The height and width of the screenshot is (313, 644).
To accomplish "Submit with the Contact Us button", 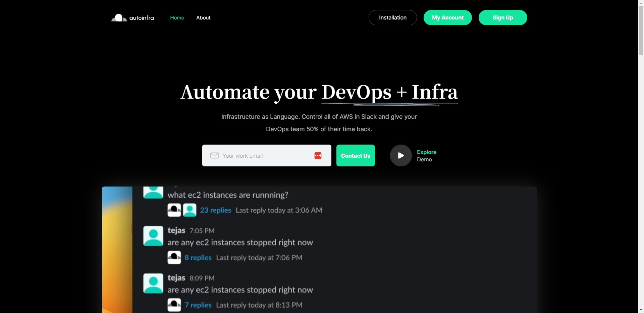I will tap(356, 156).
